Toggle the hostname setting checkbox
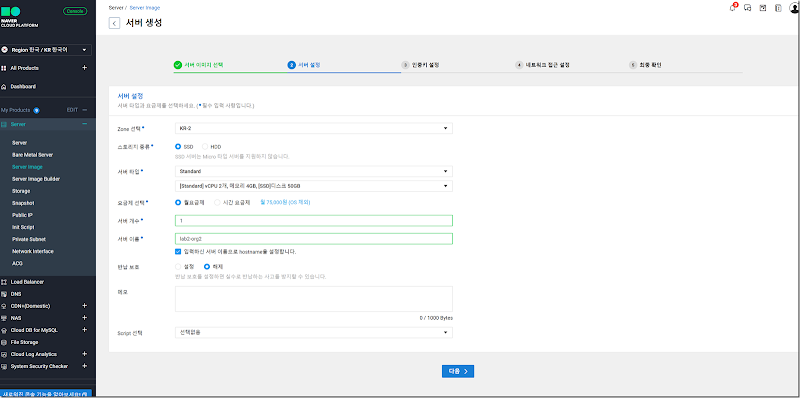 [178, 252]
